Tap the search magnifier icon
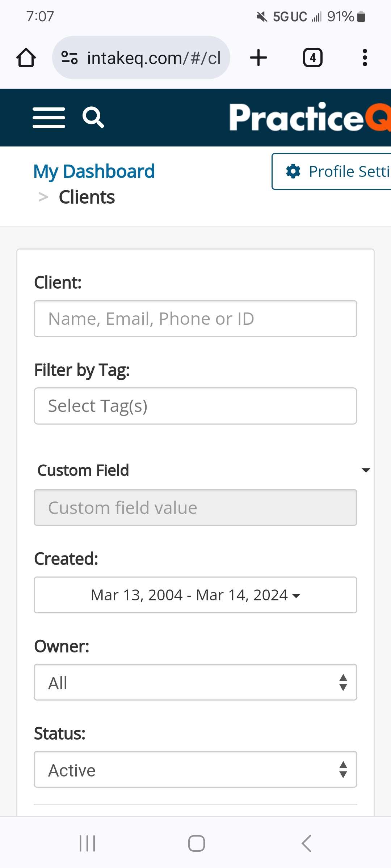This screenshot has height=868, width=391. pos(93,117)
